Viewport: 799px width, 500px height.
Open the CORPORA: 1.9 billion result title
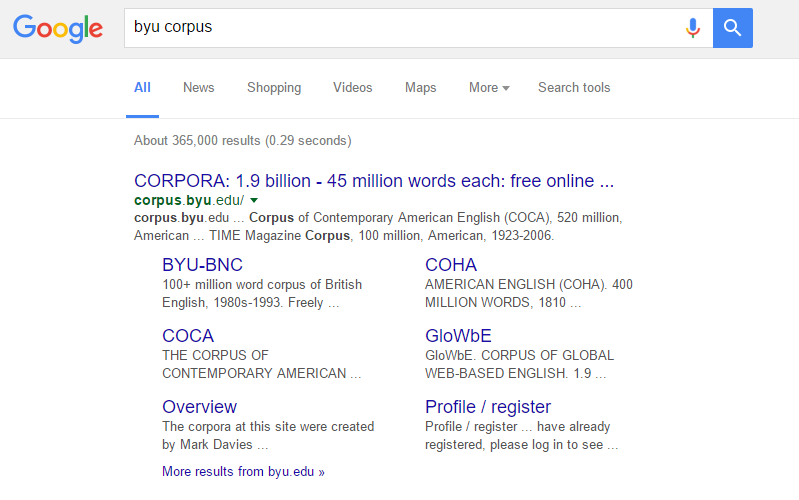[x=374, y=181]
